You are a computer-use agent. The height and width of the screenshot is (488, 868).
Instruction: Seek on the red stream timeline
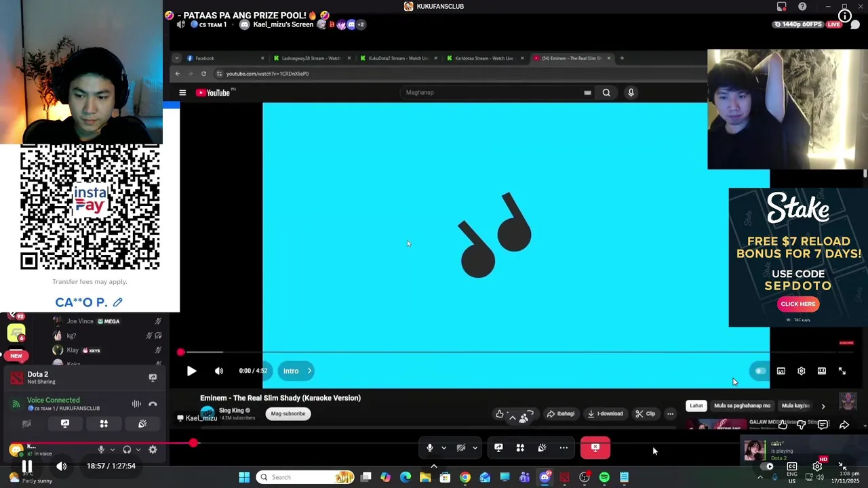click(434, 443)
